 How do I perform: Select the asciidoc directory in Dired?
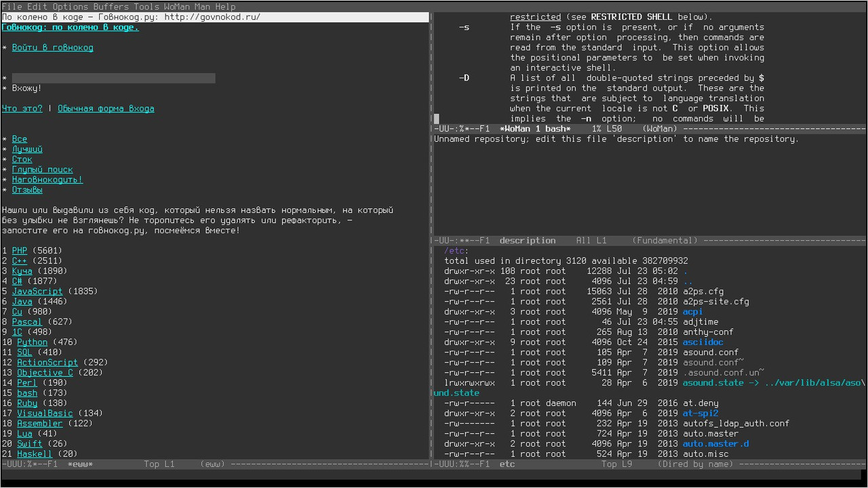click(x=703, y=342)
